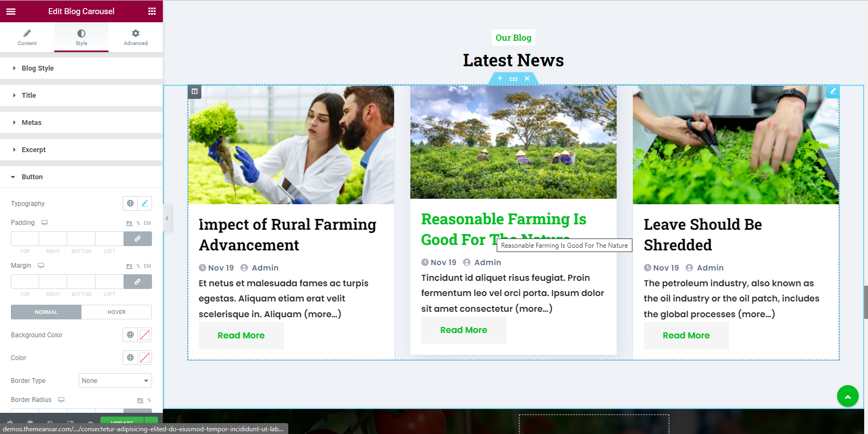The width and height of the screenshot is (868, 434).
Task: Switch to the Advanced tab
Action: 136,37
